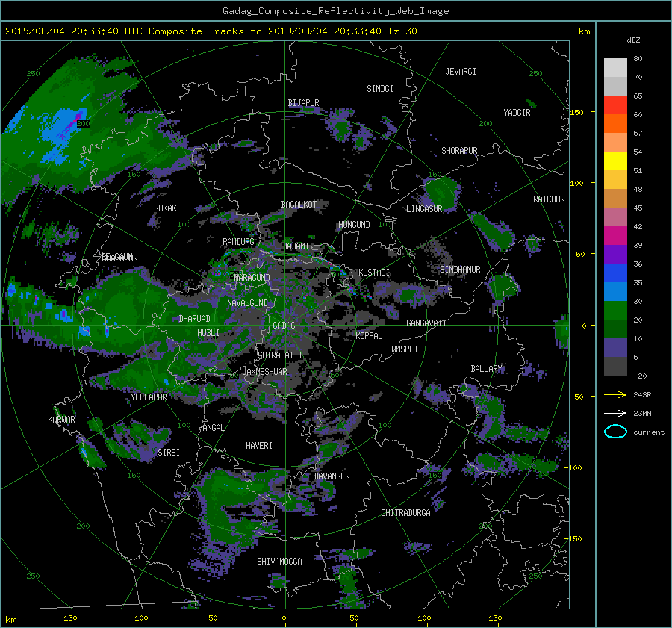The image size is (672, 628).
Task: Click the GANGAVATI city label
Action: (x=426, y=323)
